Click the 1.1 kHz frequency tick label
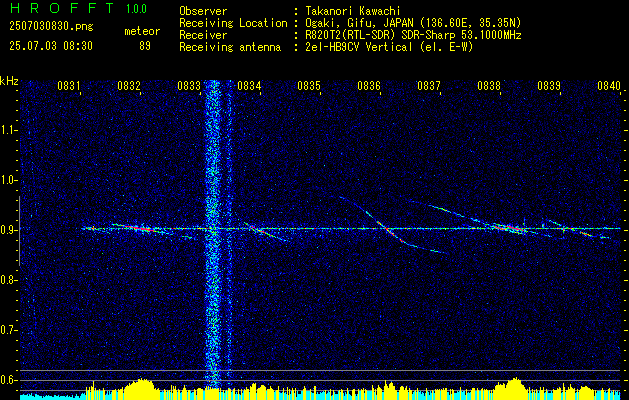Screen dimensions: 629x400 8,130
